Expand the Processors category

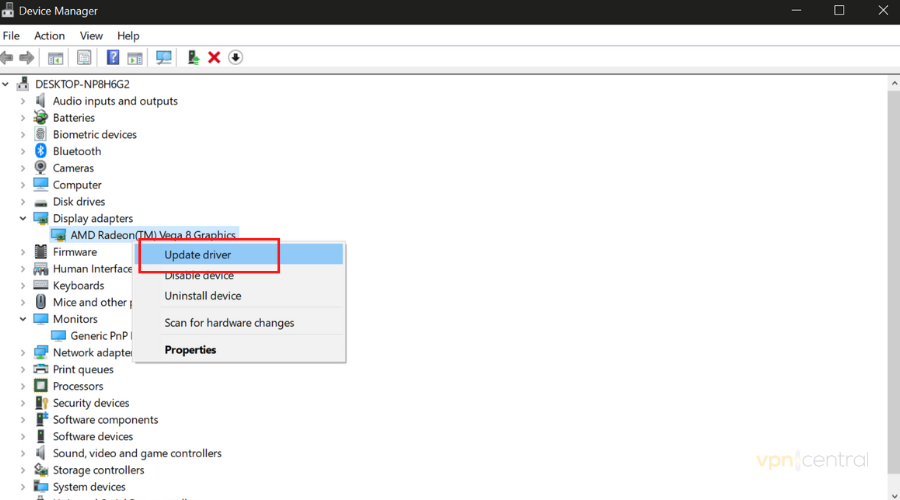(23, 386)
